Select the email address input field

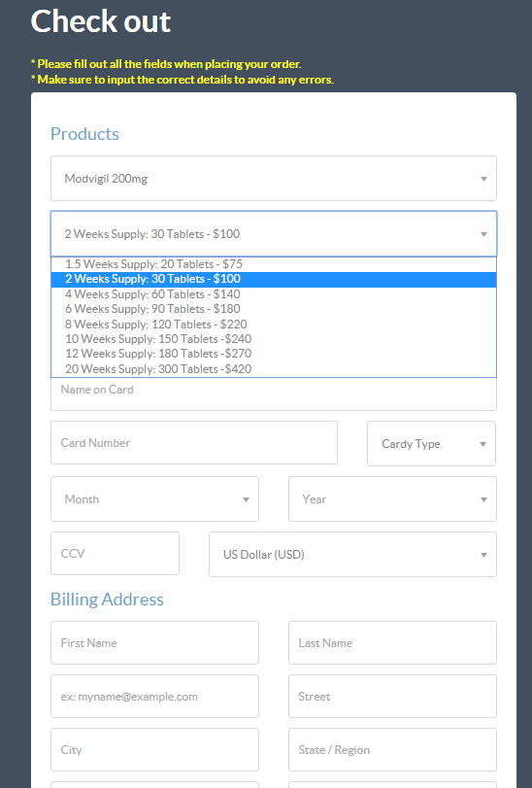[x=154, y=696]
